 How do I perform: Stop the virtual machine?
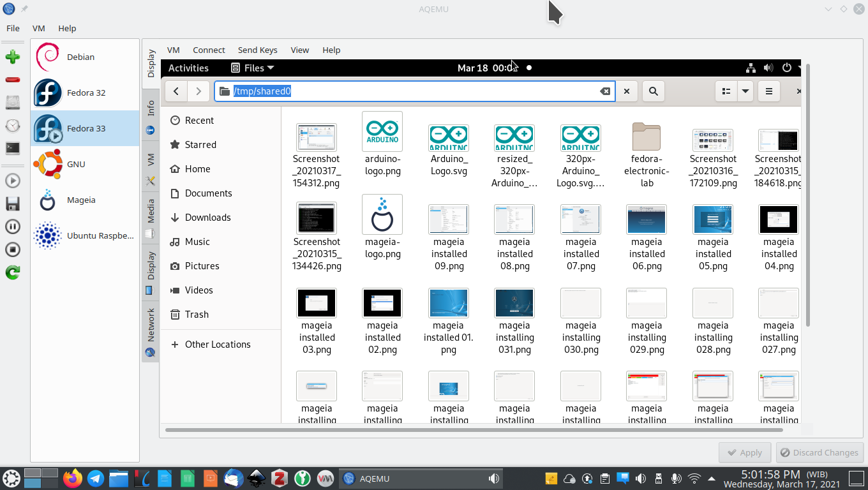(x=12, y=249)
